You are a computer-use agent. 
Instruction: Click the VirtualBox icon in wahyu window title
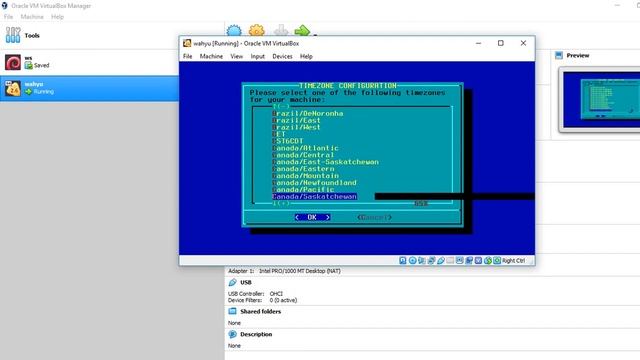pyautogui.click(x=187, y=43)
